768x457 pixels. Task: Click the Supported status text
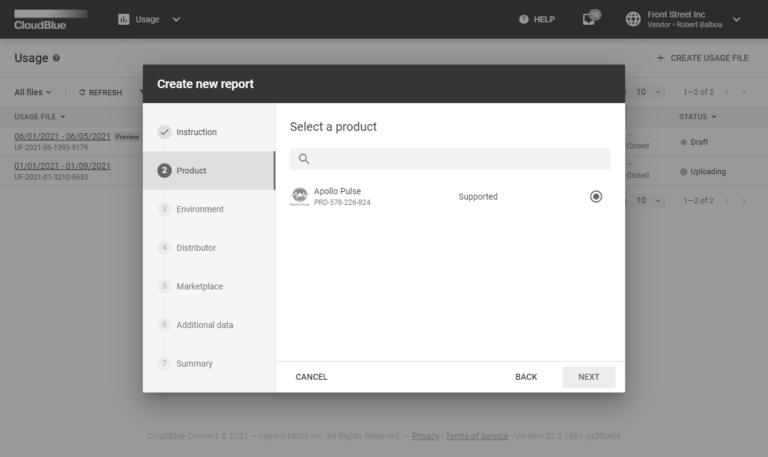(x=478, y=196)
